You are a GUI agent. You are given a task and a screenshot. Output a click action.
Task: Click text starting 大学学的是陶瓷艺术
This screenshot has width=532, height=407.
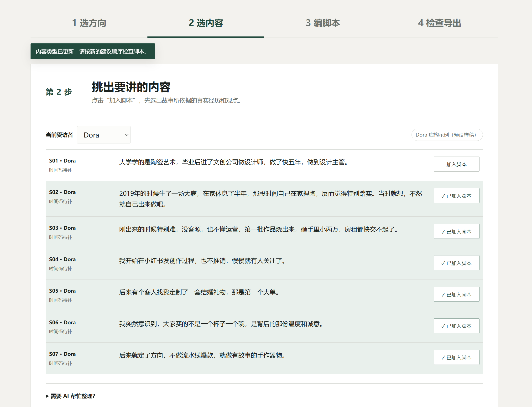point(234,162)
